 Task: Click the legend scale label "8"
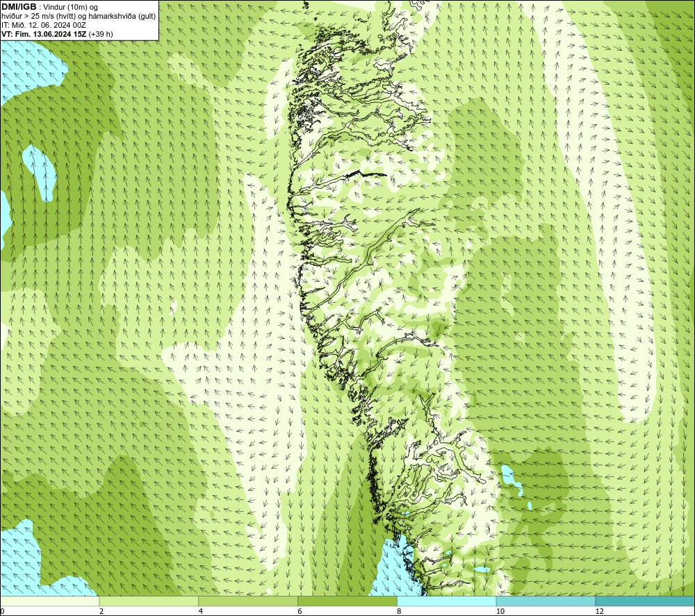pos(400,611)
